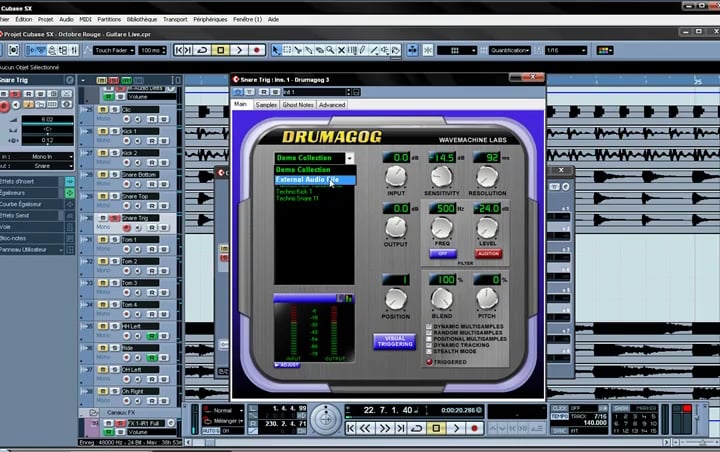This screenshot has height=452, width=720.
Task: Select the Draw pencil tool in toolbar
Action: point(363,50)
